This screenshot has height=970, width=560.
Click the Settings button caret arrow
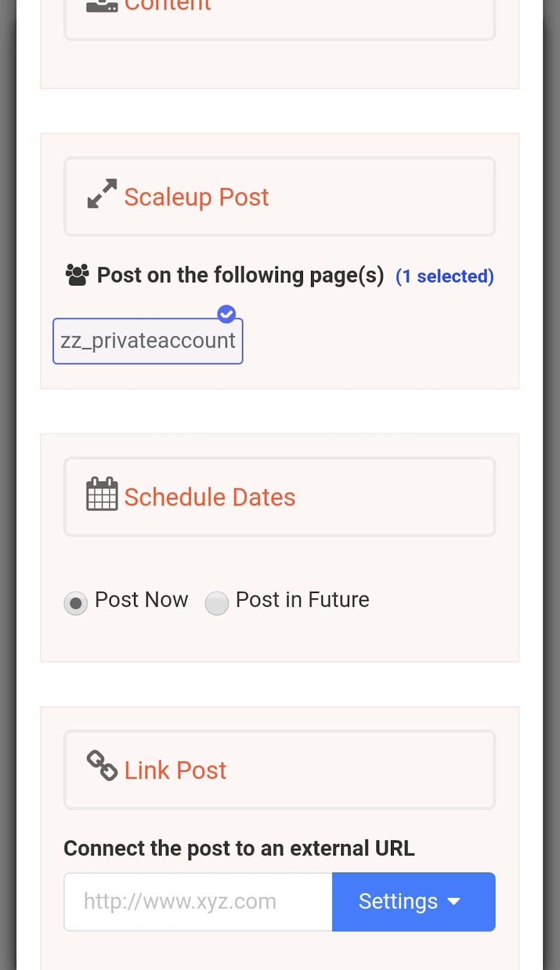[454, 901]
